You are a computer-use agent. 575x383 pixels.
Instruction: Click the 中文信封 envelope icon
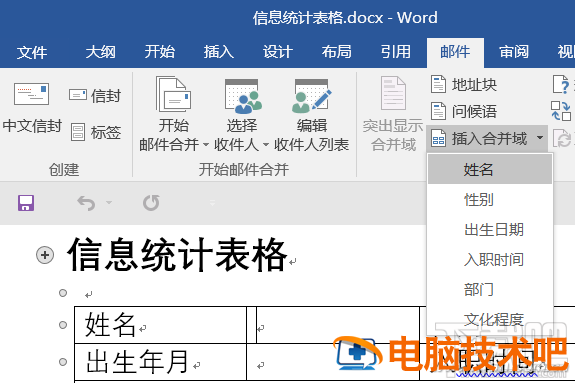click(31, 94)
